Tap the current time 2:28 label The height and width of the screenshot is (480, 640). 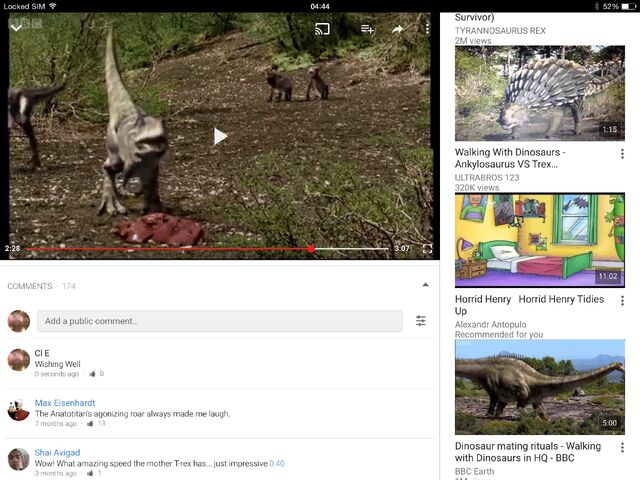click(x=13, y=248)
